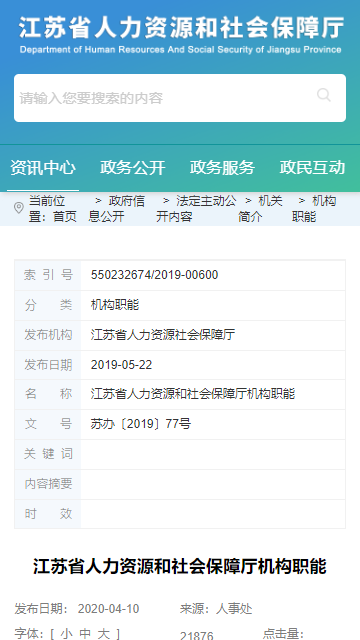Select index number 550232674/2019-00600
The width and height of the screenshot is (360, 640).
click(154, 275)
